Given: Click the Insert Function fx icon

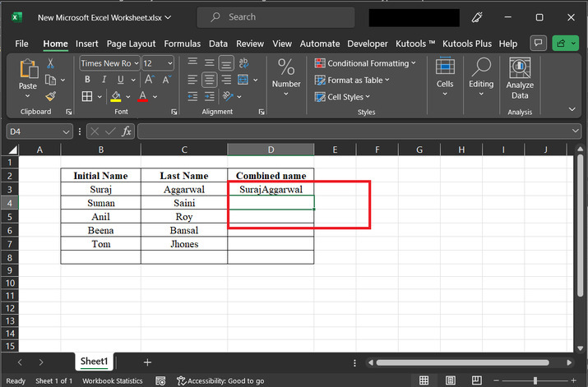Looking at the screenshot, I should point(127,131).
